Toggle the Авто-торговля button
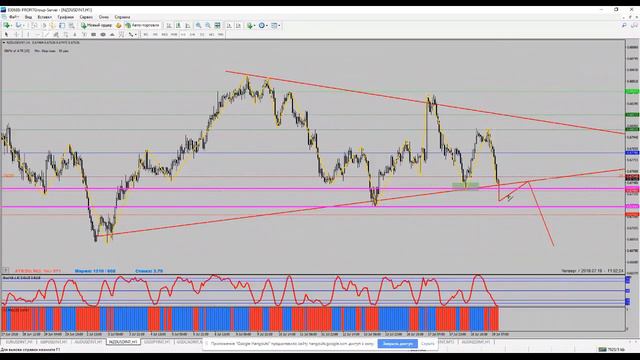 (x=142, y=25)
